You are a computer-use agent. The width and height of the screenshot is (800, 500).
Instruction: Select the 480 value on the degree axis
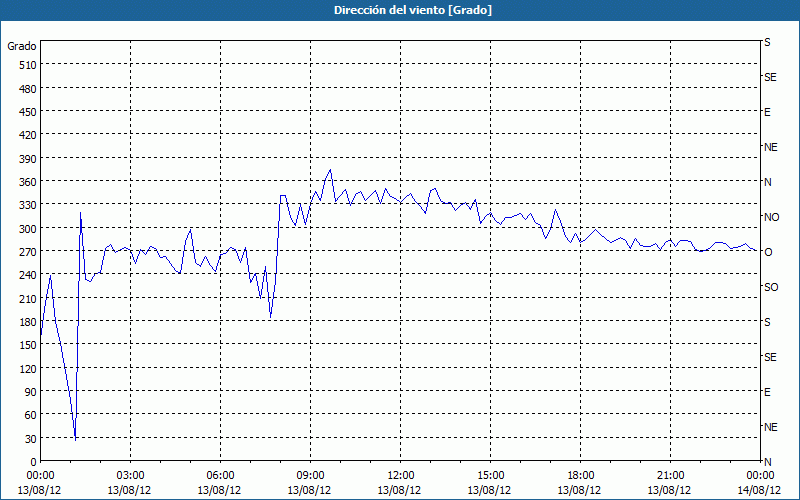28,89
